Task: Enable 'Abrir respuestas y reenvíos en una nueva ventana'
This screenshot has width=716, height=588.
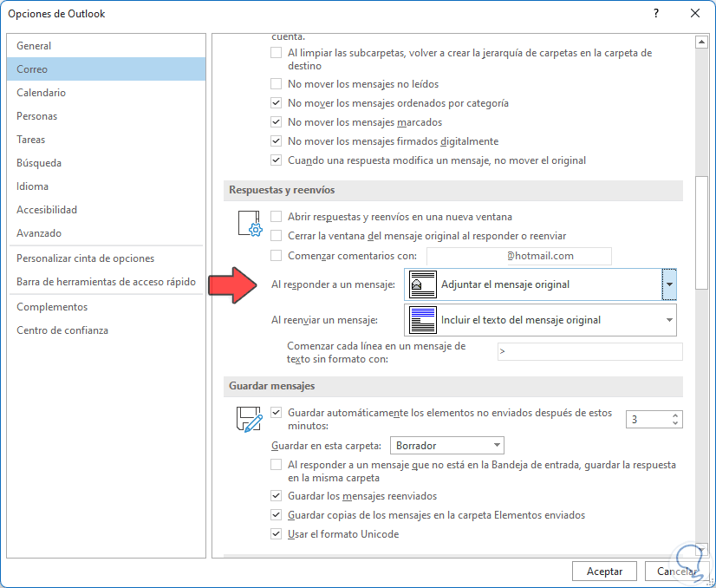Action: coord(276,217)
